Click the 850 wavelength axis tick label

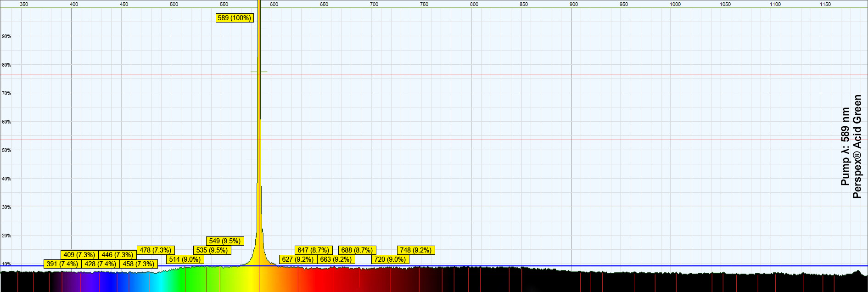coord(524,4)
